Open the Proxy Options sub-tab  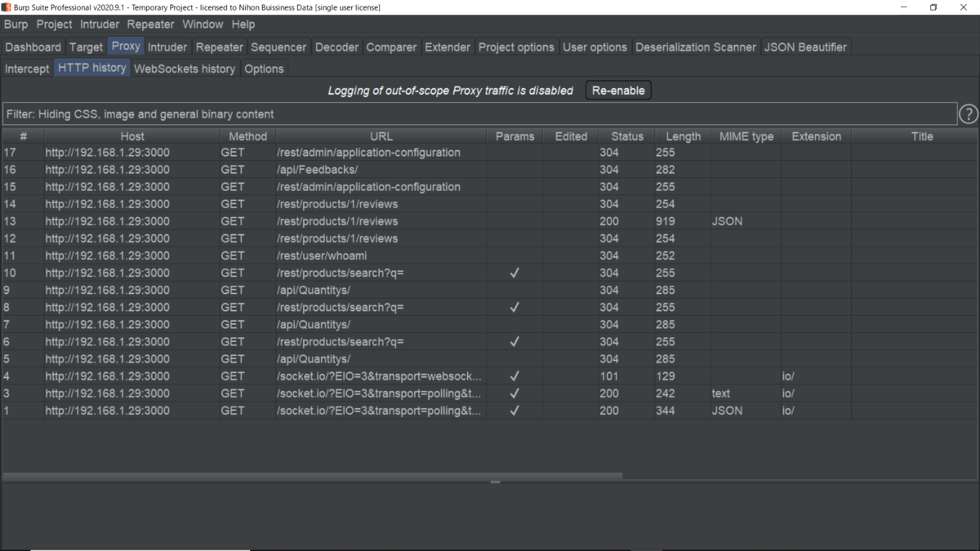pos(264,69)
